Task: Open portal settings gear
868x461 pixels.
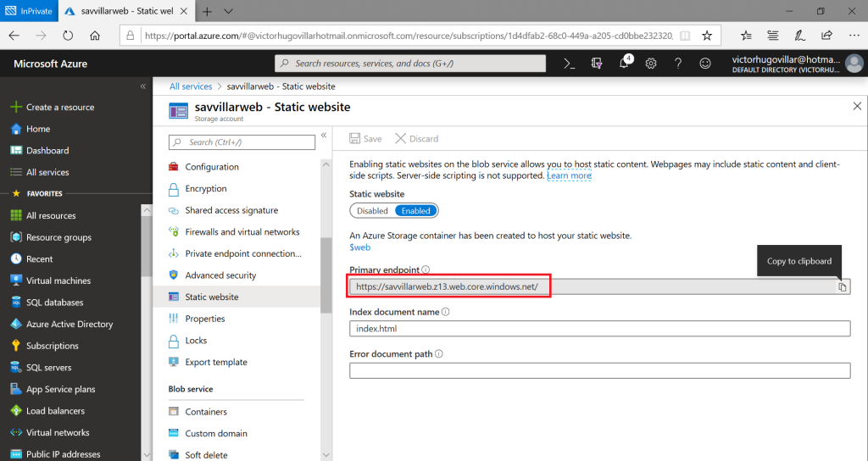Action: pos(651,64)
